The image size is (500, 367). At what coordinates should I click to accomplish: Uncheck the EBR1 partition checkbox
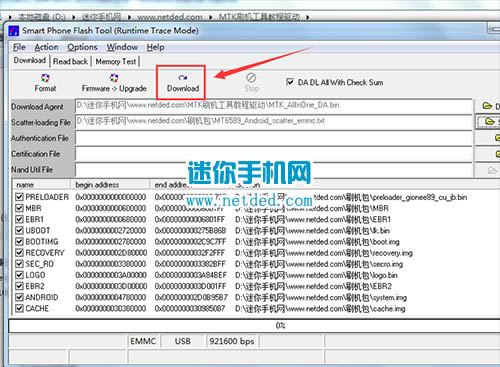19,219
